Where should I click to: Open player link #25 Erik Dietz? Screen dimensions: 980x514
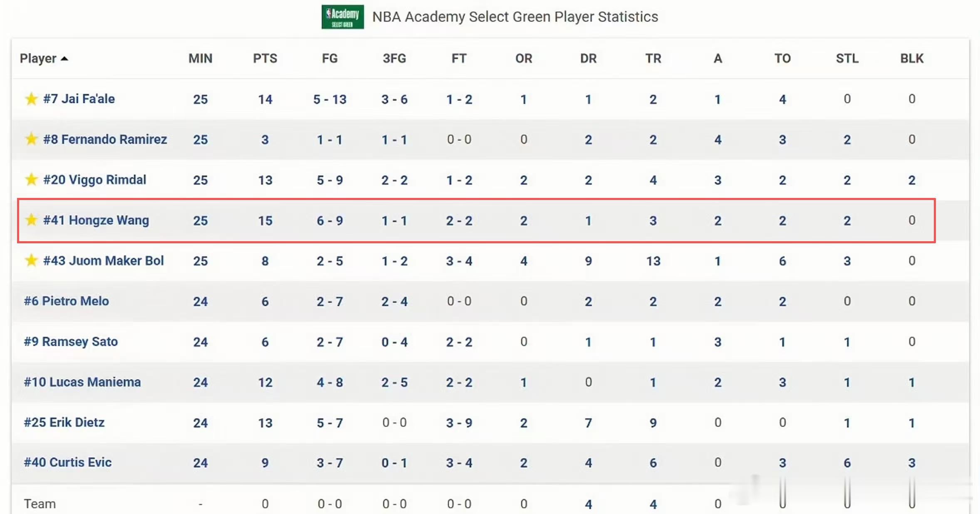click(64, 423)
